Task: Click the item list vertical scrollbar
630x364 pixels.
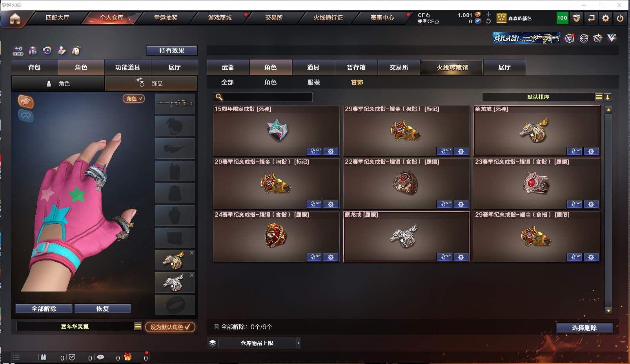Action: click(x=608, y=210)
